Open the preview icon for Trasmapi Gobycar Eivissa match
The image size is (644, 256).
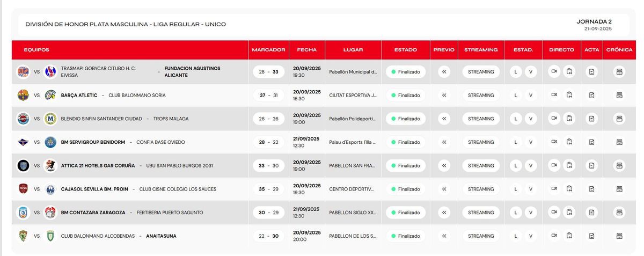(x=444, y=72)
